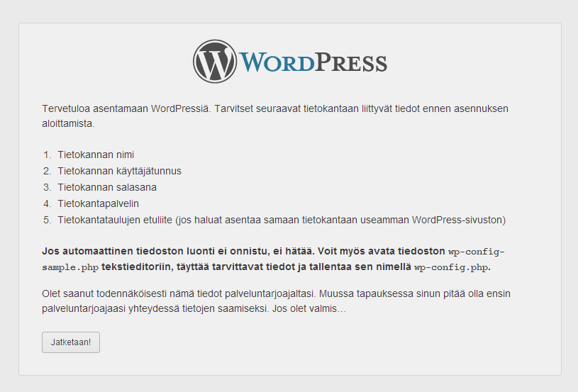Screen dimensions: 578x392
Task: Click the 'Olet saanut todennäköisesti' paragraph
Action: pos(276,301)
